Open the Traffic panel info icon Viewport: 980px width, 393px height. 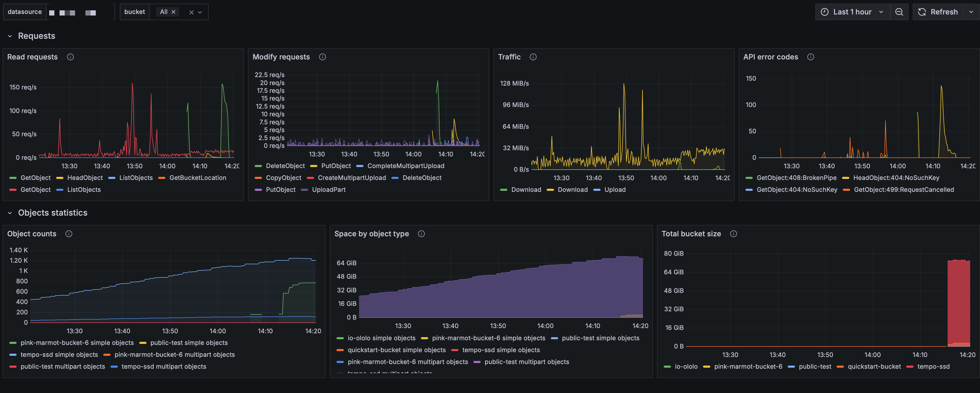click(x=533, y=57)
